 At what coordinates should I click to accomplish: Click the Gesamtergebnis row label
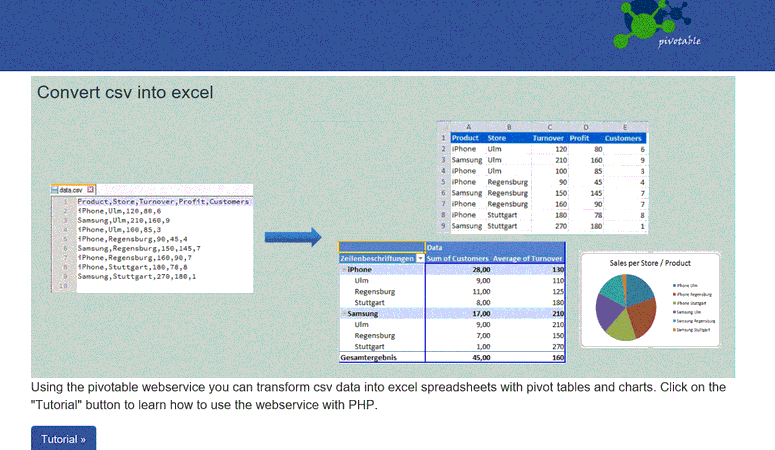point(368,358)
